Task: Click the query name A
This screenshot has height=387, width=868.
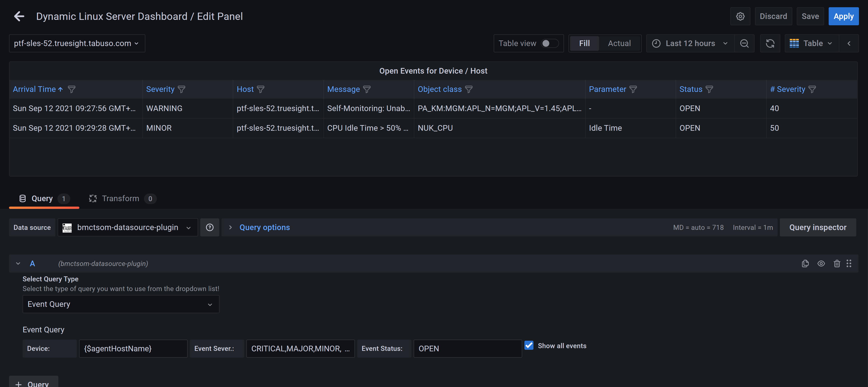Action: click(32, 263)
